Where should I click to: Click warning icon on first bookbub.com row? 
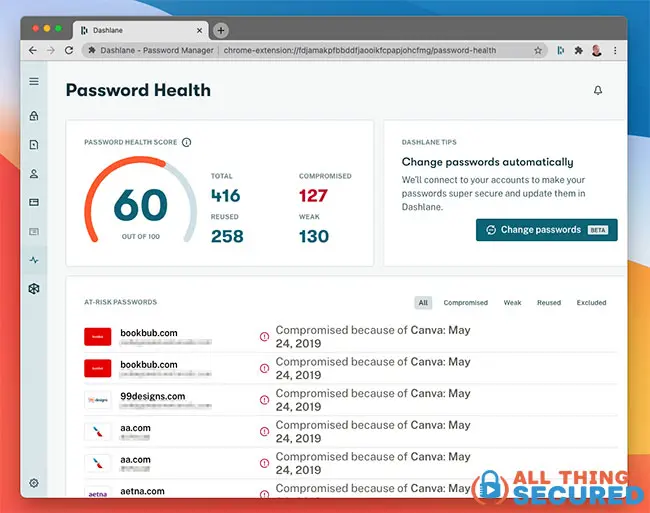coord(264,336)
